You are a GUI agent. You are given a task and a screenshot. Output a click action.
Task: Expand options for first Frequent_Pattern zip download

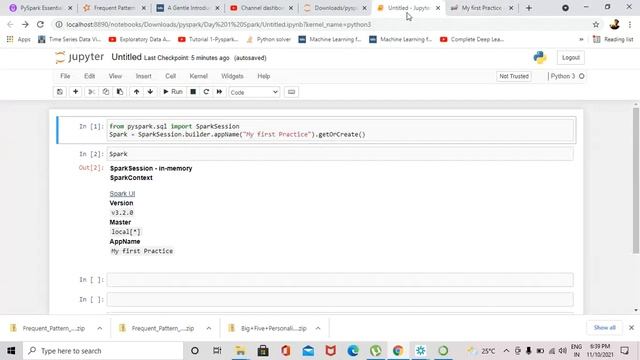[100, 328]
